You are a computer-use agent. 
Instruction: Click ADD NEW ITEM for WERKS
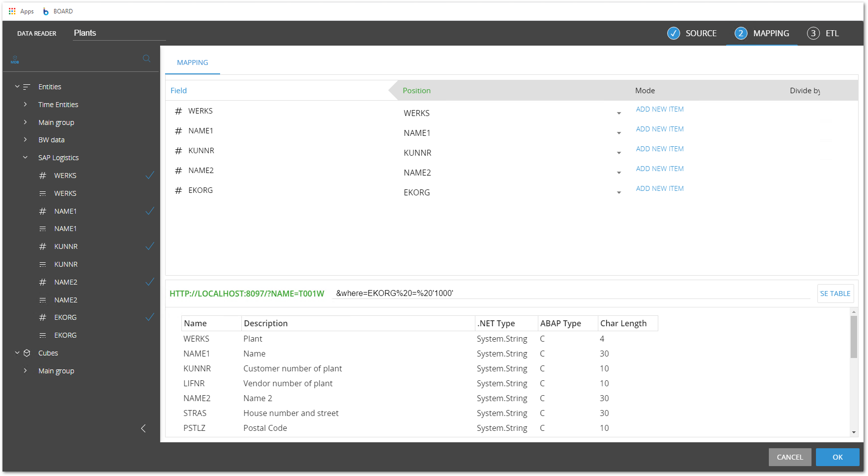tap(660, 109)
